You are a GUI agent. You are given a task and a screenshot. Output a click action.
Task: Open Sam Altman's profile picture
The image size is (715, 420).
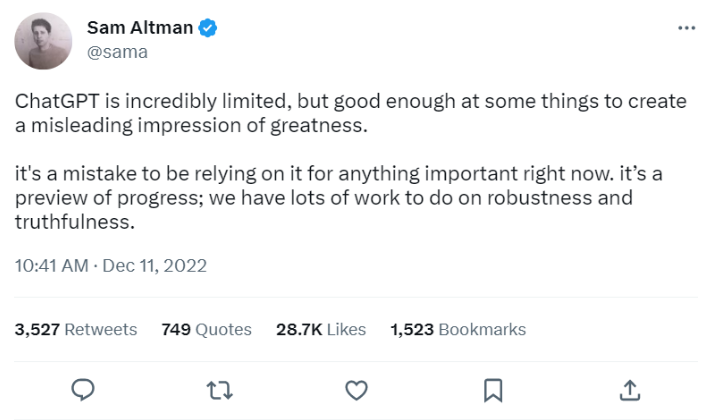pyautogui.click(x=42, y=41)
